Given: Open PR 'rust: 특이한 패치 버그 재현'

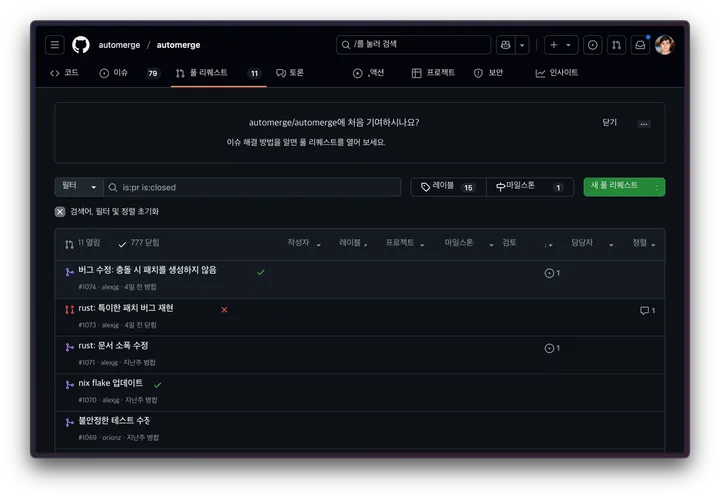Looking at the screenshot, I should click(126, 308).
